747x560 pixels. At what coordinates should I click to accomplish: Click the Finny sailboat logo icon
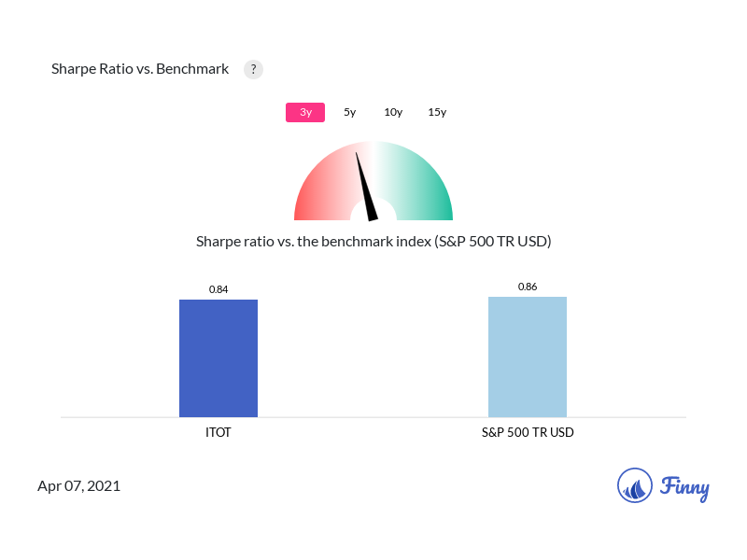pos(635,485)
